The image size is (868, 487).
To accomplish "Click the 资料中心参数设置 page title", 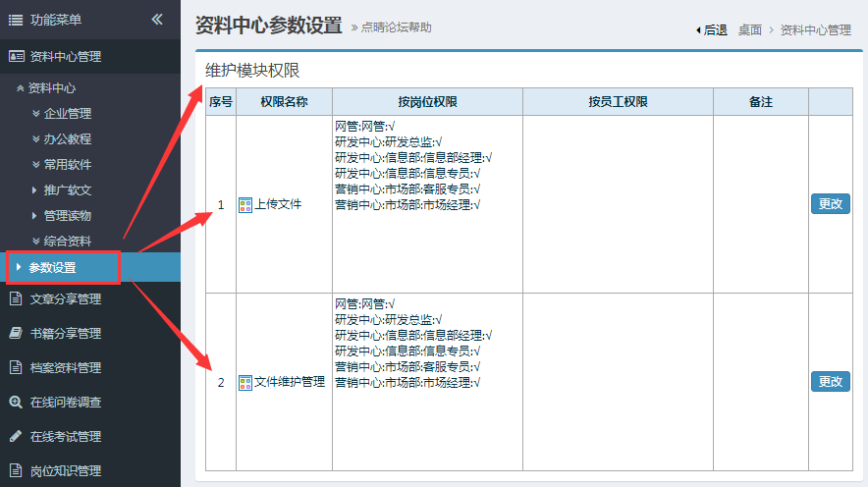I will [268, 26].
